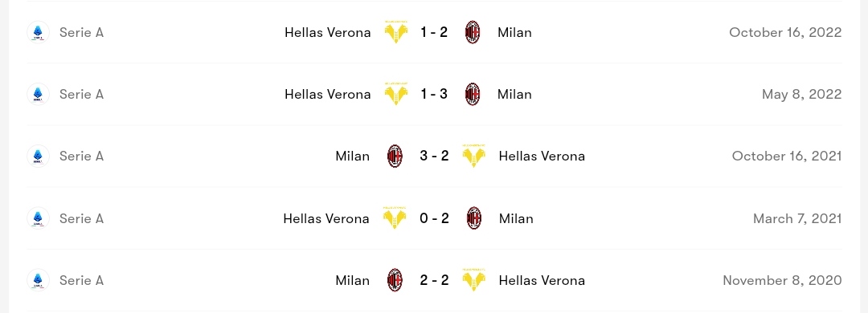Click Milan crest in the 0 - 2 match

click(x=473, y=217)
